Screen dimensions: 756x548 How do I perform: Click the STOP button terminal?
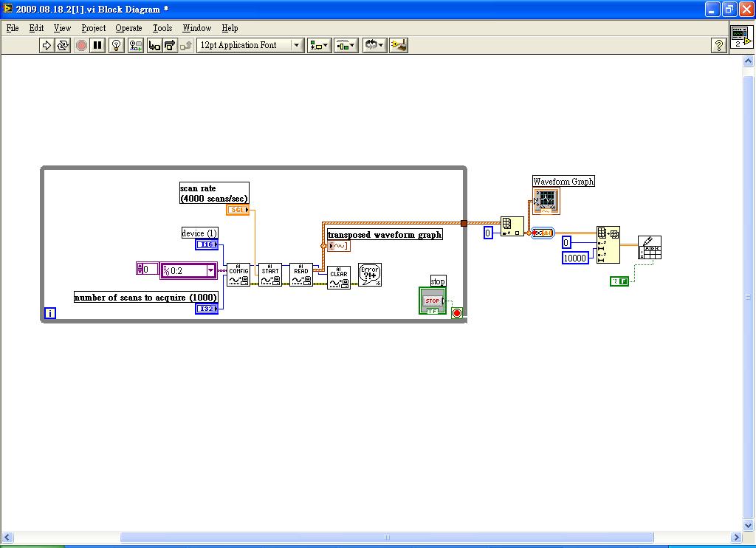pyautogui.click(x=433, y=301)
